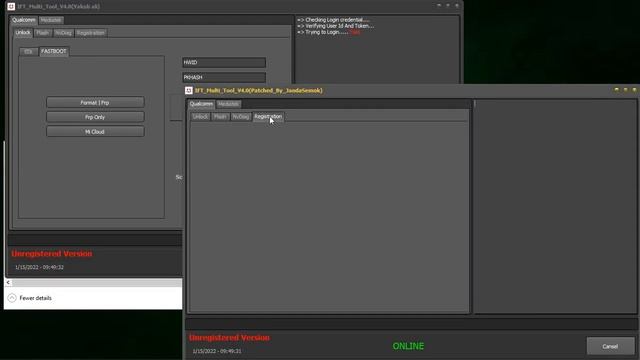Click Unregistered Version label in front window
Screen dimensions: 640x360
click(x=229, y=338)
